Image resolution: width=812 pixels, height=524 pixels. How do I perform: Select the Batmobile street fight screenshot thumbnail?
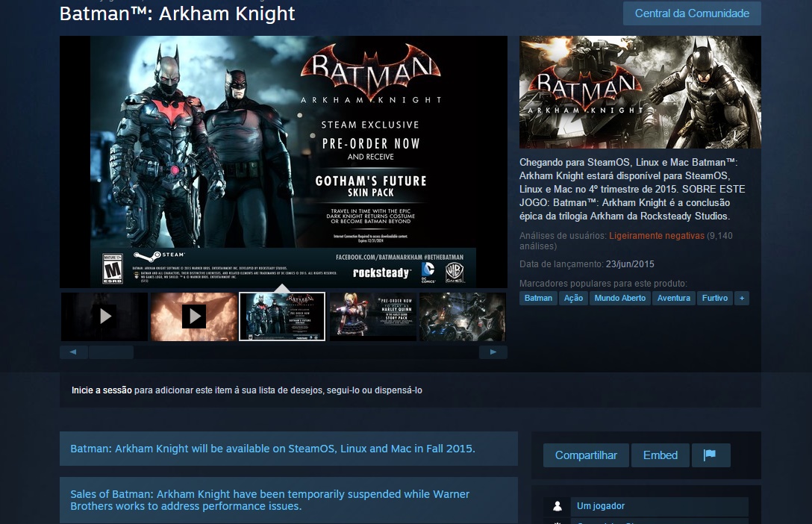pyautogui.click(x=463, y=316)
